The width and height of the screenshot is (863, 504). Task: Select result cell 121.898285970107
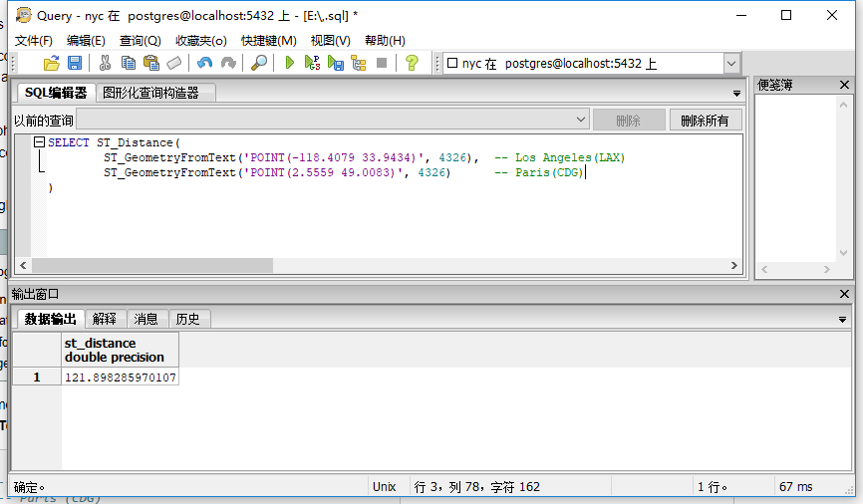coord(120,378)
